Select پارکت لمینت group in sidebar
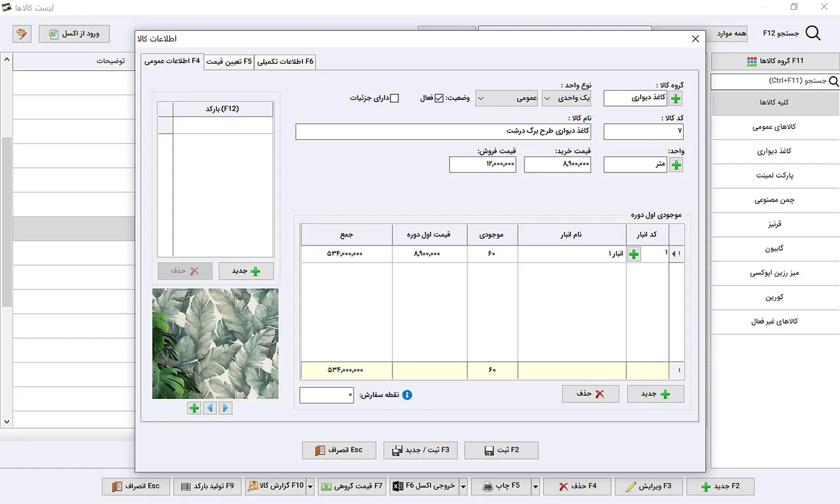The width and height of the screenshot is (840, 504). point(775,176)
